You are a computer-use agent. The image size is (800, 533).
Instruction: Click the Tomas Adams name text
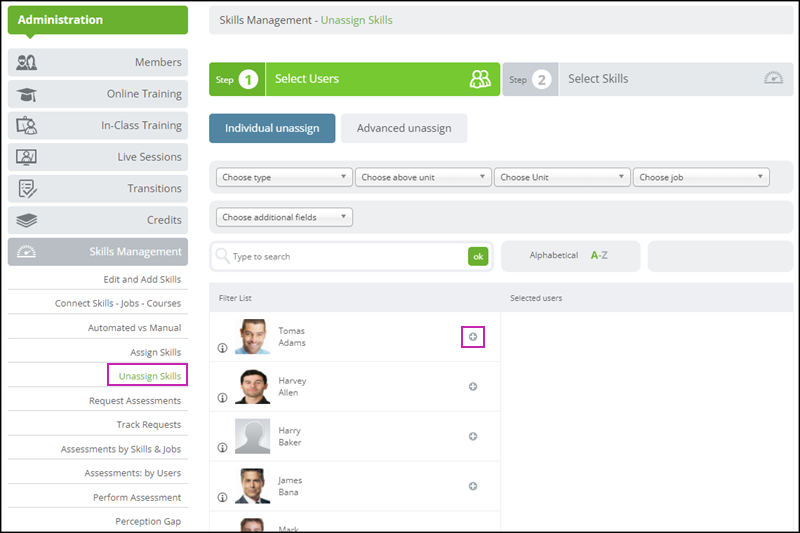pyautogui.click(x=292, y=337)
